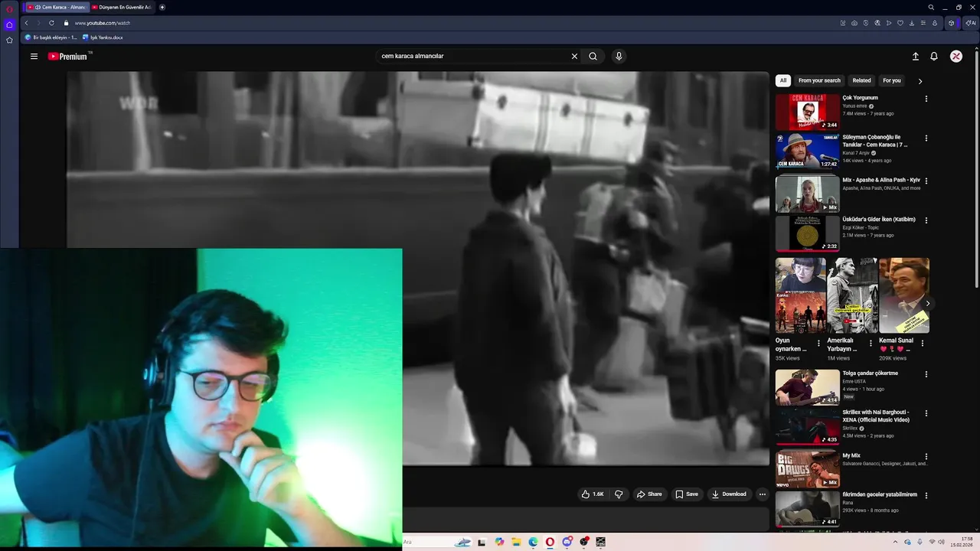Open Opera menu logo
Viewport: 980px width, 551px height.
tap(9, 8)
